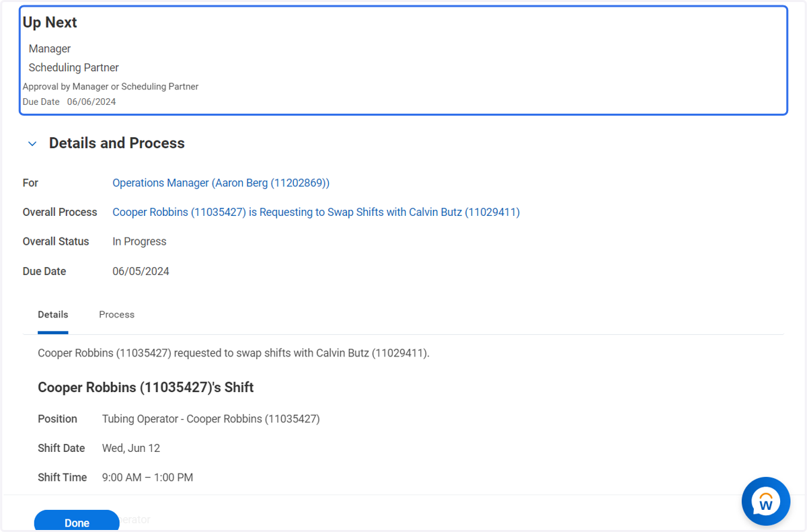Collapse the Details and Process section
The width and height of the screenshot is (807, 532).
[32, 144]
